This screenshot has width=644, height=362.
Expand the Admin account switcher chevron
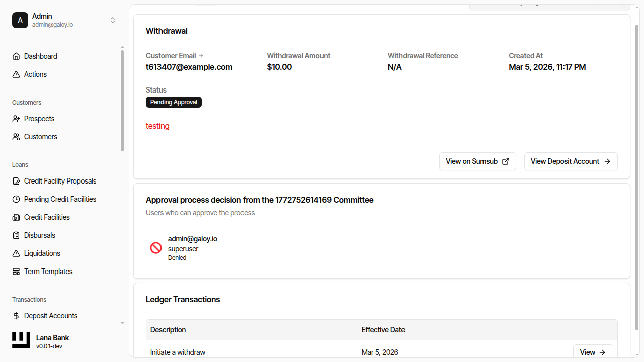pyautogui.click(x=113, y=20)
